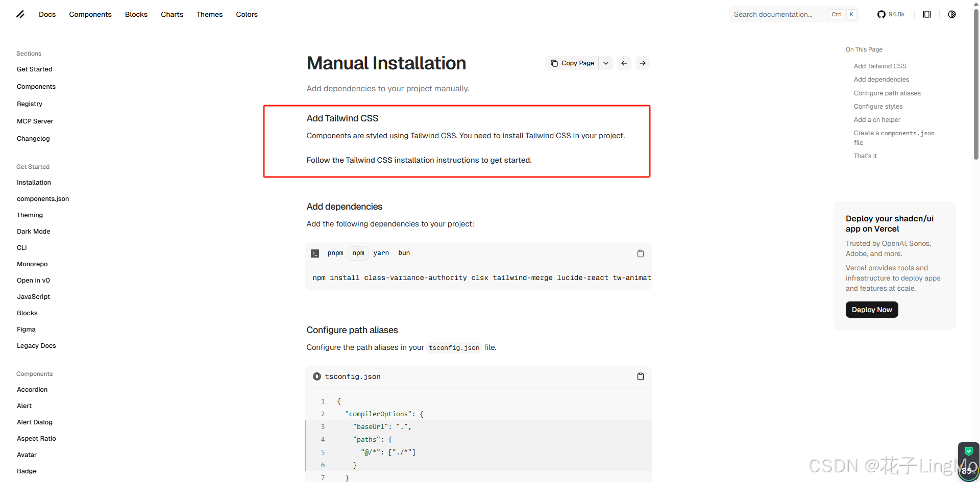The height and width of the screenshot is (482, 980).
Task: Open Blocks in the Get Started sidebar list
Action: (27, 313)
